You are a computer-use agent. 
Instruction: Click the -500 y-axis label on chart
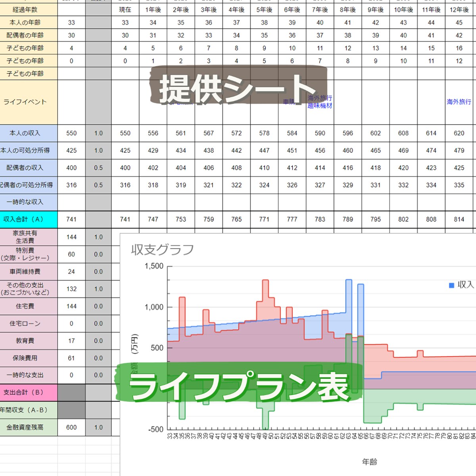point(156,429)
